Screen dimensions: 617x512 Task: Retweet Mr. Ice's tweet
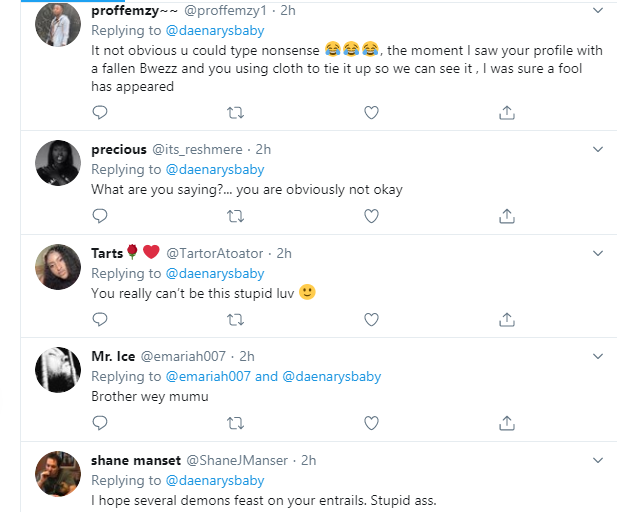(x=235, y=423)
